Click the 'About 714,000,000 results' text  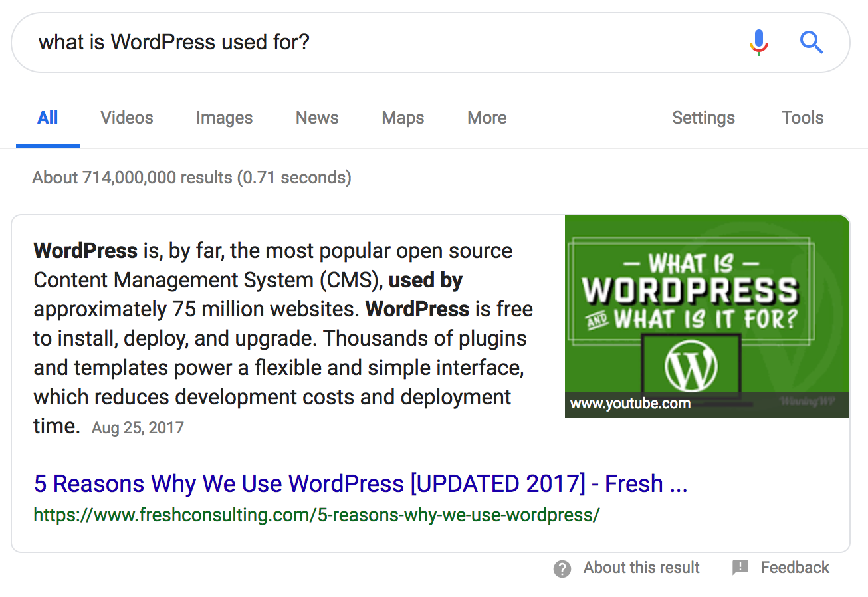tap(191, 178)
